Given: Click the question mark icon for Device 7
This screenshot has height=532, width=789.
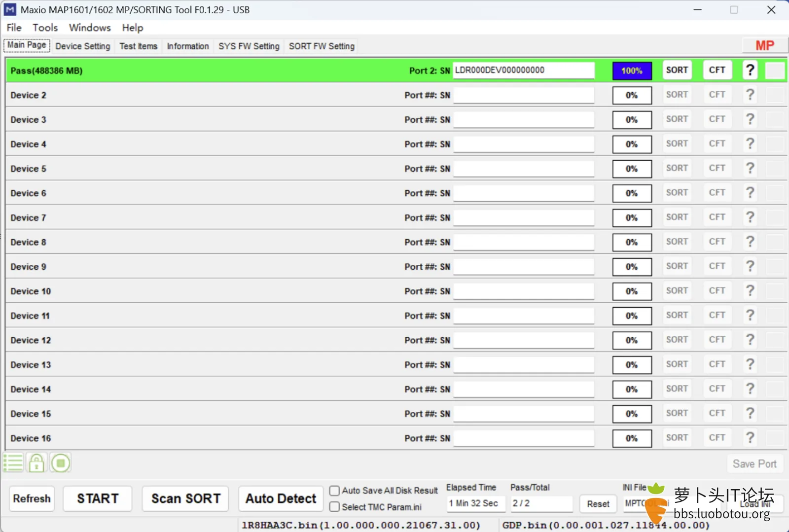Looking at the screenshot, I should point(750,217).
